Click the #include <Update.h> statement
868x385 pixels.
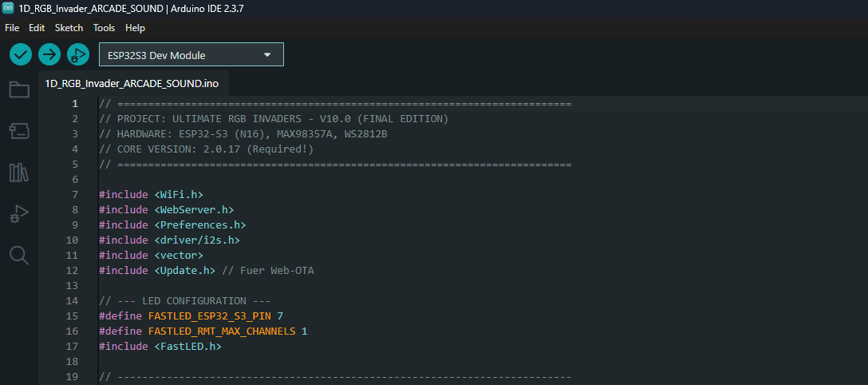coord(157,271)
